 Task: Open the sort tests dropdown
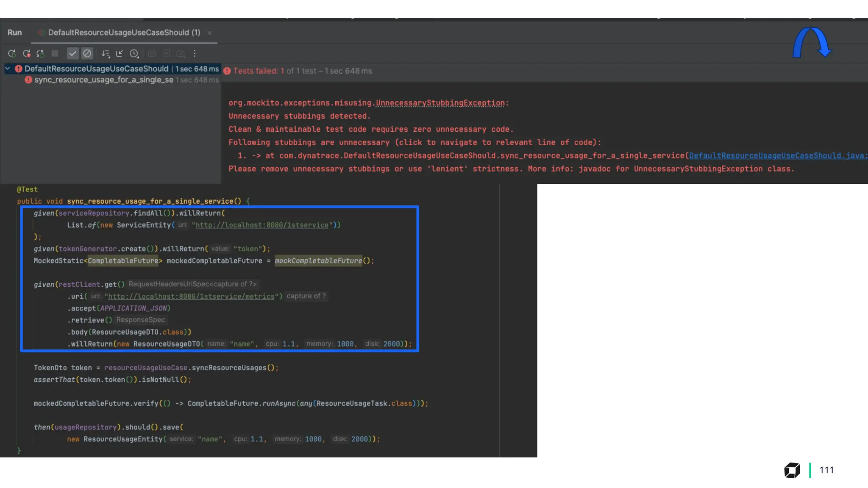[x=106, y=53]
